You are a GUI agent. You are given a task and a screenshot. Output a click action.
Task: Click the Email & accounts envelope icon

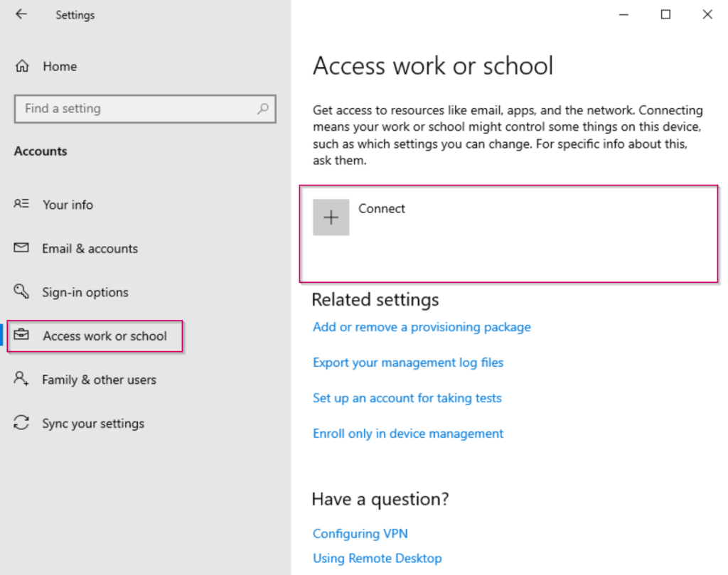(21, 248)
